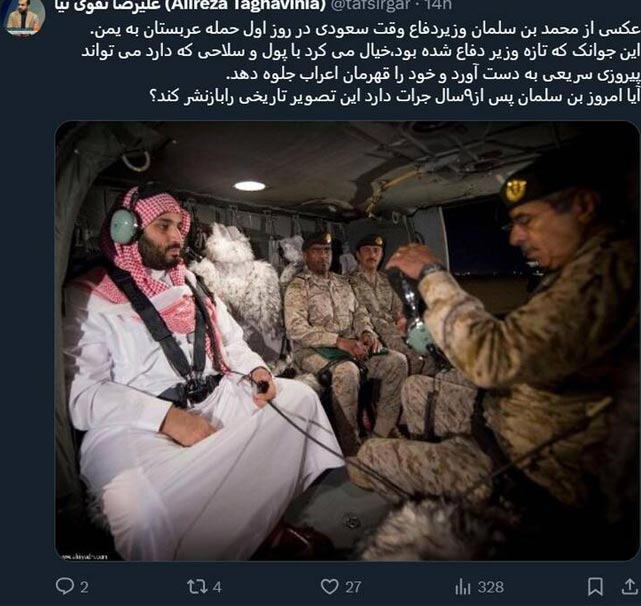Visit the @tafsirgar handle link
Screen dimensions: 641x606
(x=370, y=5)
